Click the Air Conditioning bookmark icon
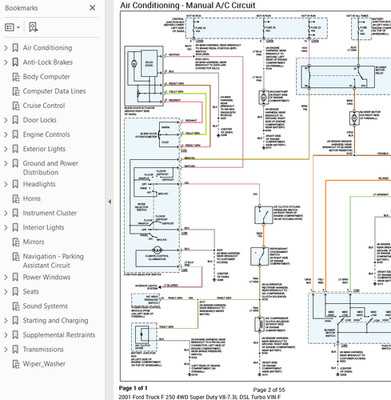Viewport: 391px width, 400px height. pos(15,48)
